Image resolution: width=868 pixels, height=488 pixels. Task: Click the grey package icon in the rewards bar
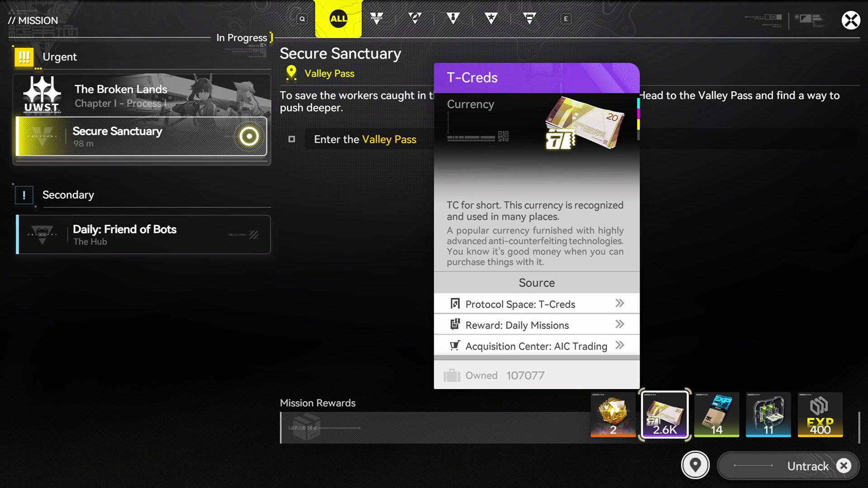tap(307, 427)
